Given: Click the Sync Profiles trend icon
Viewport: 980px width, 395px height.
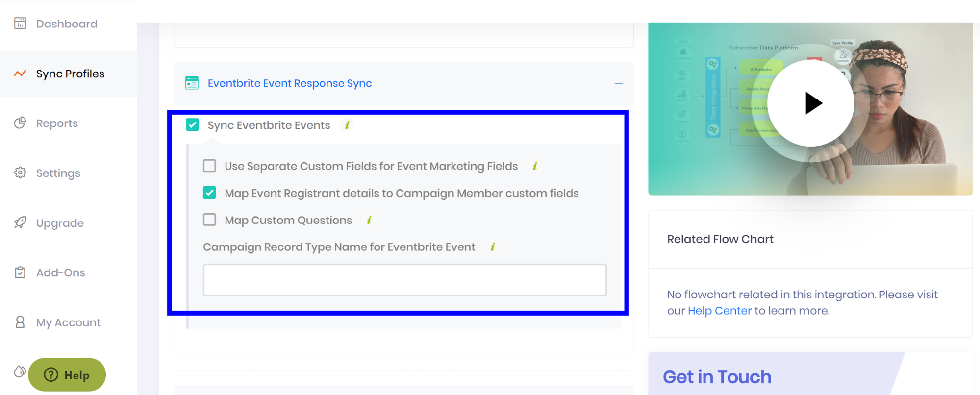Looking at the screenshot, I should click(20, 74).
